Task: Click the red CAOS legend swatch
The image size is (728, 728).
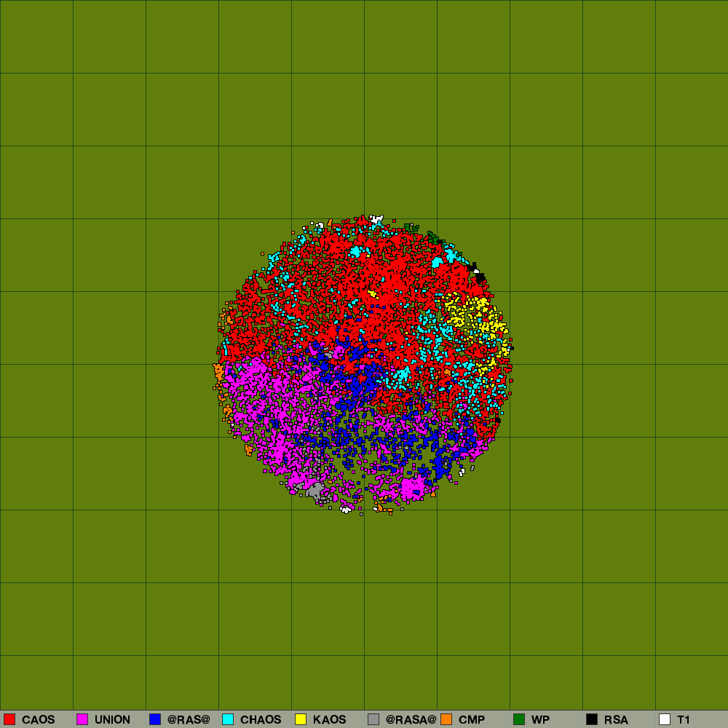Action: [9, 719]
